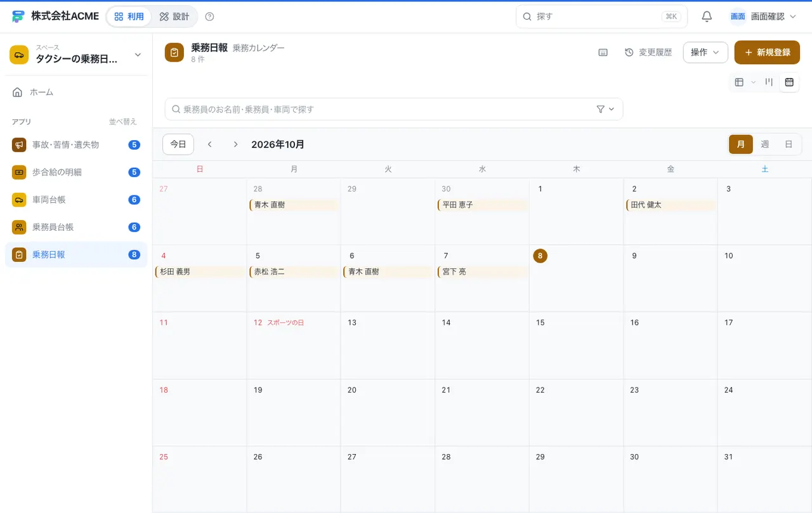The height and width of the screenshot is (513, 812).
Task: Select the 月 view toggle
Action: click(x=741, y=145)
